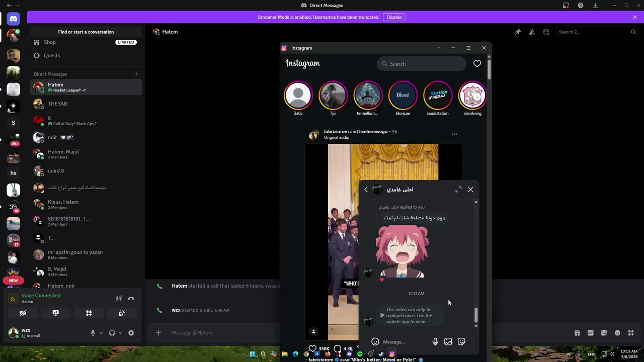Like the fabriziorom post heart
Image resolution: width=644 pixels, height=362 pixels.
(x=312, y=348)
